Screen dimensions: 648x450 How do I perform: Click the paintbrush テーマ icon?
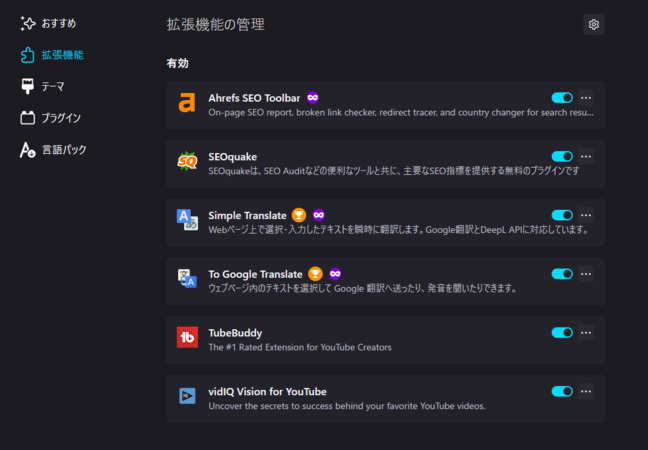tap(28, 86)
